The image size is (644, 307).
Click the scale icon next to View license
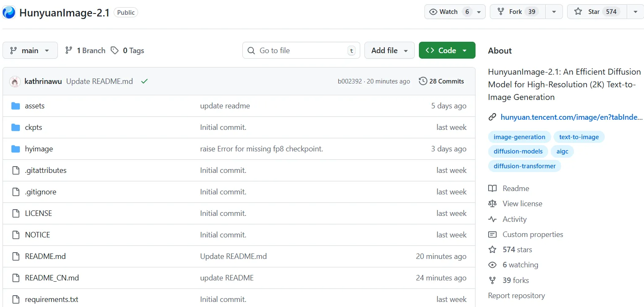click(492, 204)
